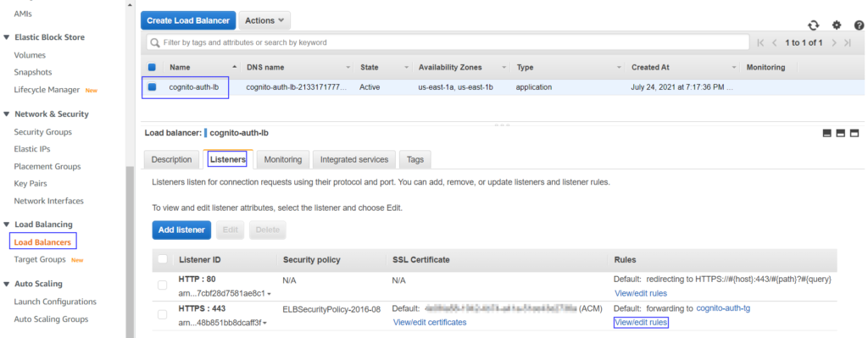This screenshot has width=868, height=338.
Task: Collapse the Load Balancing section
Action: click(7, 224)
